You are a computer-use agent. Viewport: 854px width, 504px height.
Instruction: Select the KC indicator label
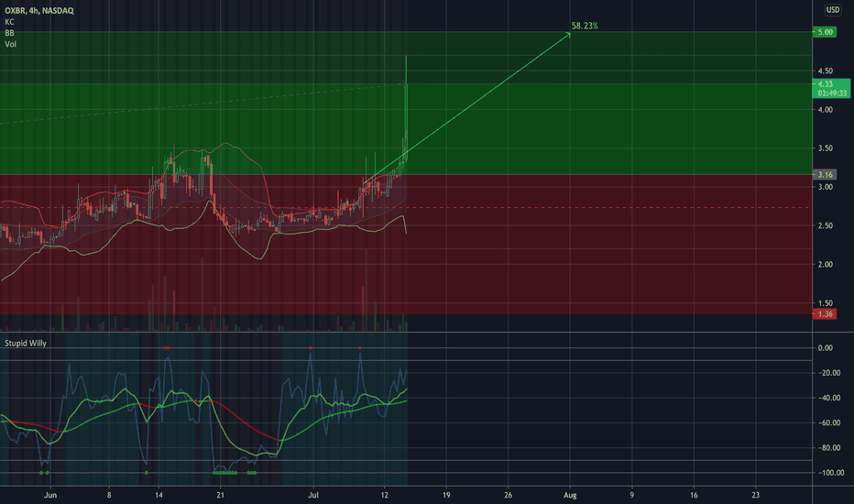9,22
